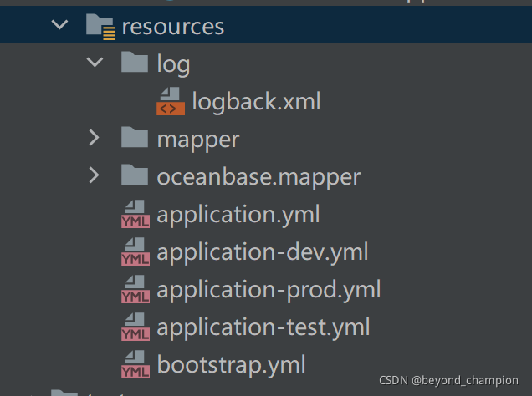Collapse the resources folder chevron
532x396 pixels.
point(59,25)
